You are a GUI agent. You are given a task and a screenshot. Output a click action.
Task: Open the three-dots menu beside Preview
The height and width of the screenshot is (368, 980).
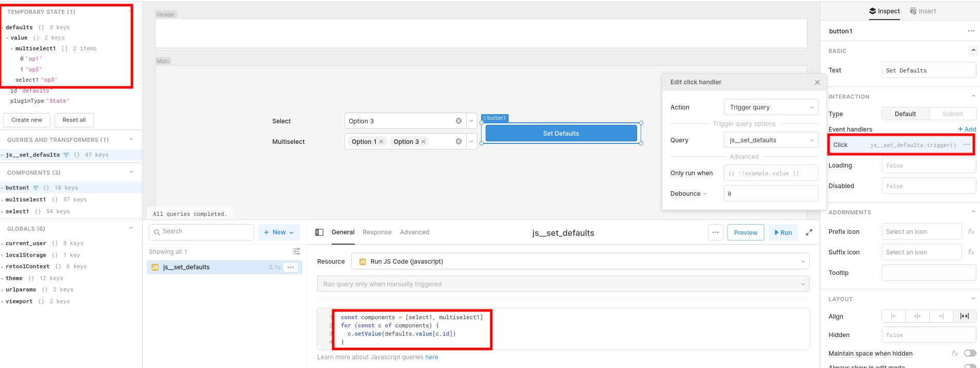click(716, 232)
